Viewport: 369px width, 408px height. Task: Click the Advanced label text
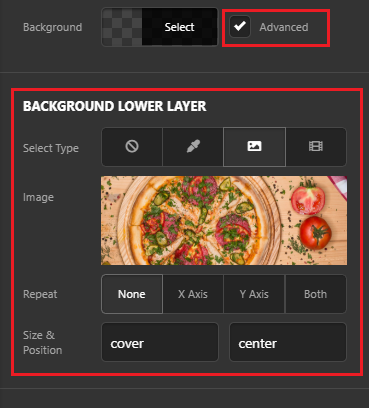(x=284, y=27)
